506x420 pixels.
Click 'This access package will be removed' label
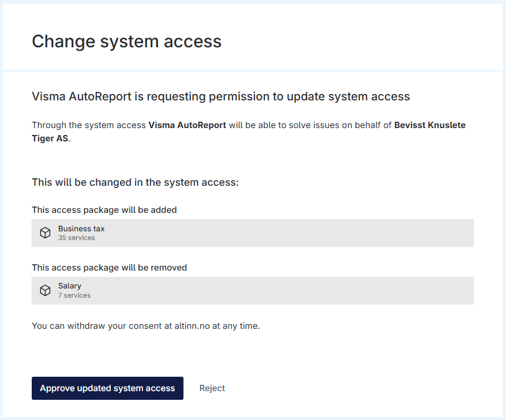point(110,268)
